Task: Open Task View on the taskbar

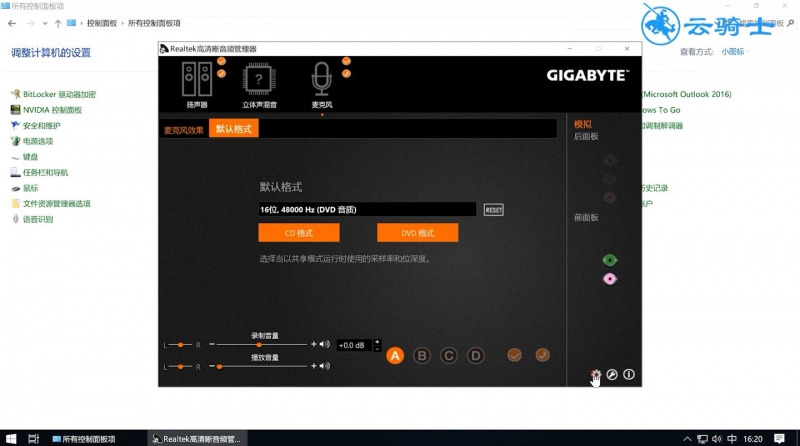Action: pyautogui.click(x=34, y=439)
